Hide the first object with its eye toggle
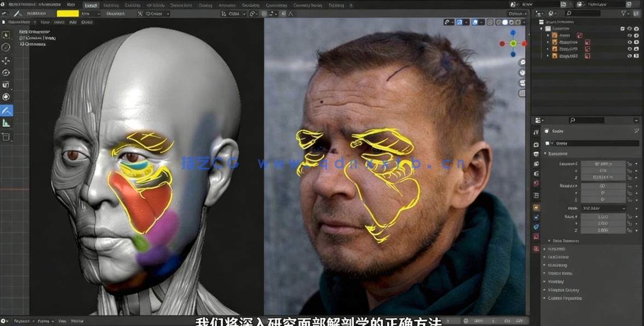Screen dimensions: 644x326 coord(629,35)
